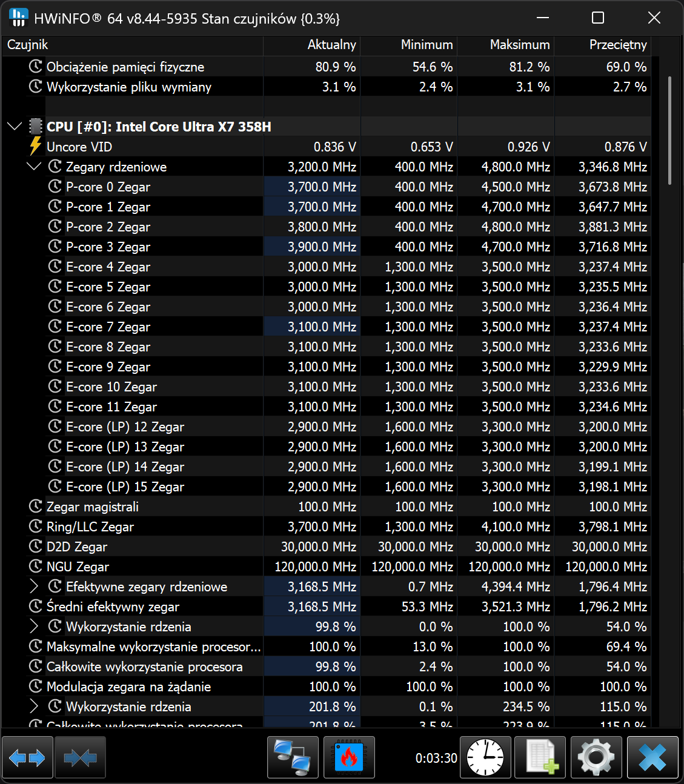
Task: Click the collapse layout arrows button
Action: [80, 757]
